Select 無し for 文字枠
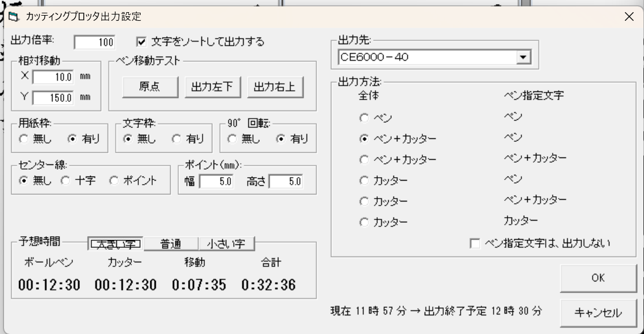Viewport: 644px width, 334px height. [x=128, y=139]
